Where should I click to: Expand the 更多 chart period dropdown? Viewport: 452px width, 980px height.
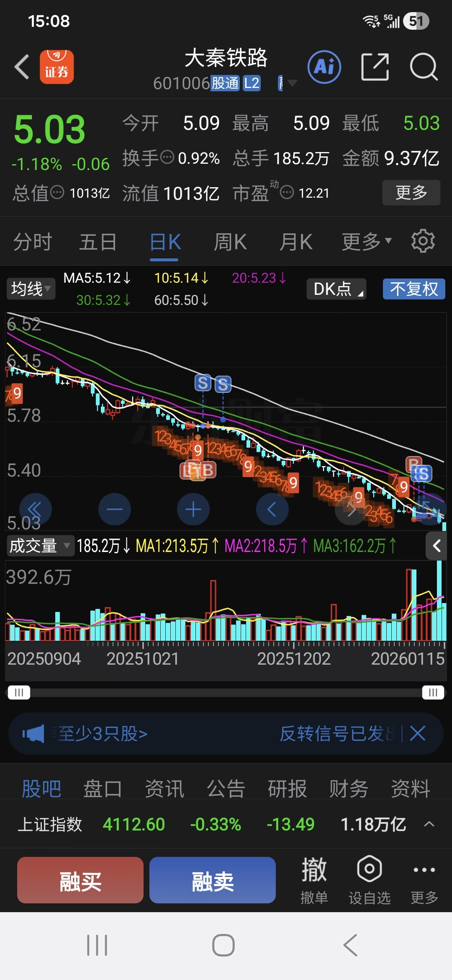click(367, 242)
